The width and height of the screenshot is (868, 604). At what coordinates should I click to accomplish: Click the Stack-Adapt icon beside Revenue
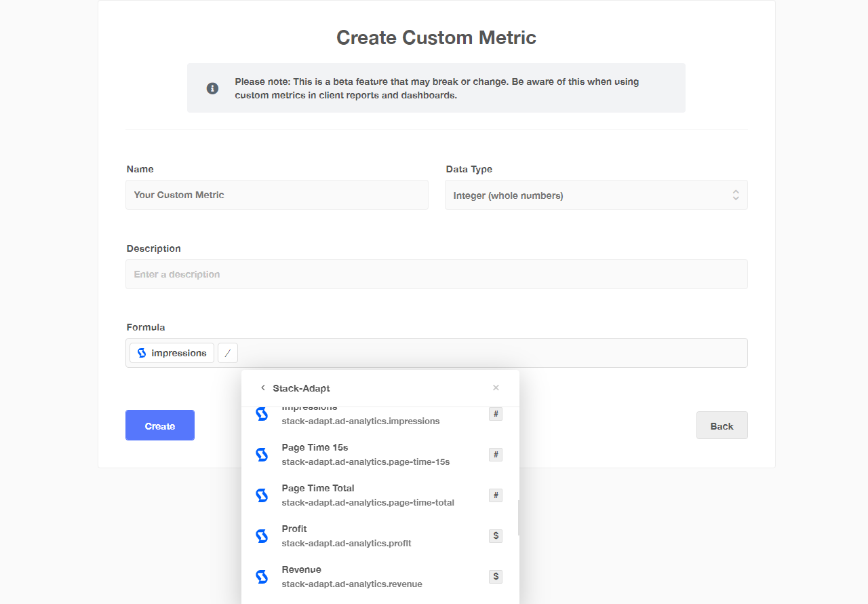click(262, 577)
